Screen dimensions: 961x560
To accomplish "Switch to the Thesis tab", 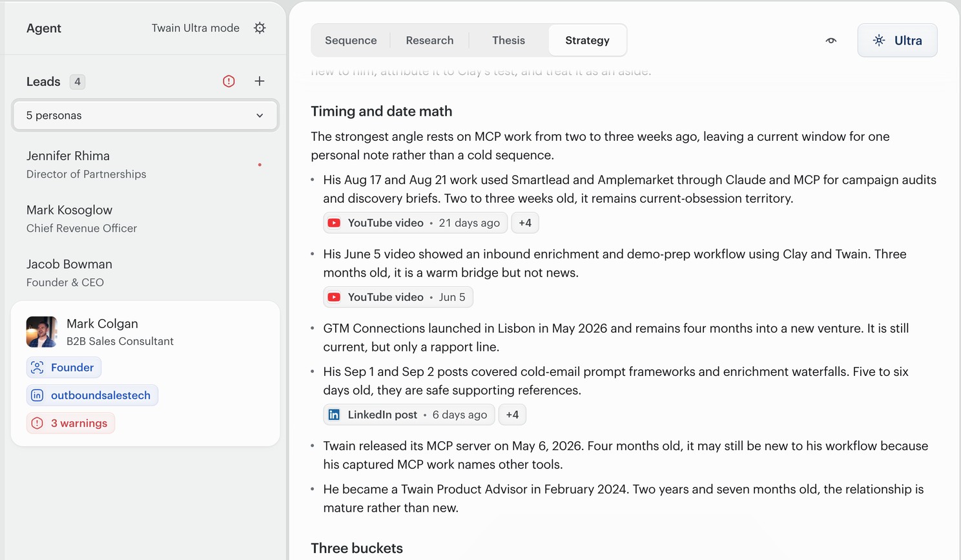I will (x=508, y=40).
